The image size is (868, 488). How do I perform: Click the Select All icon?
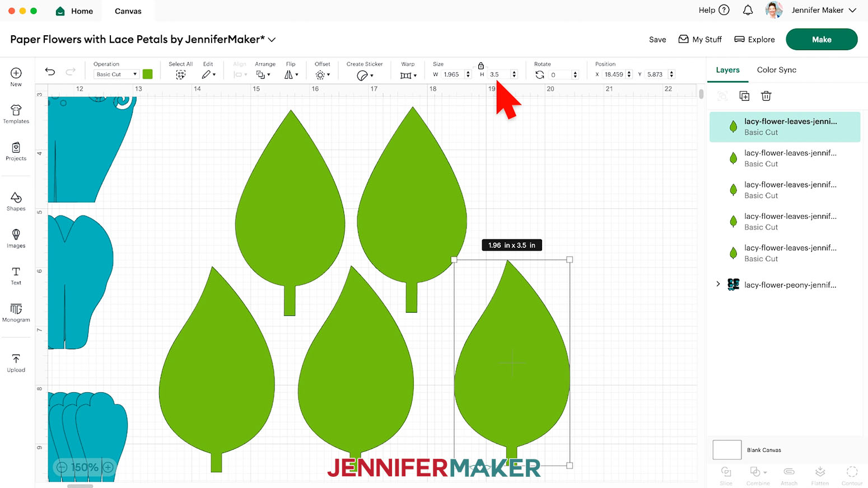point(180,74)
